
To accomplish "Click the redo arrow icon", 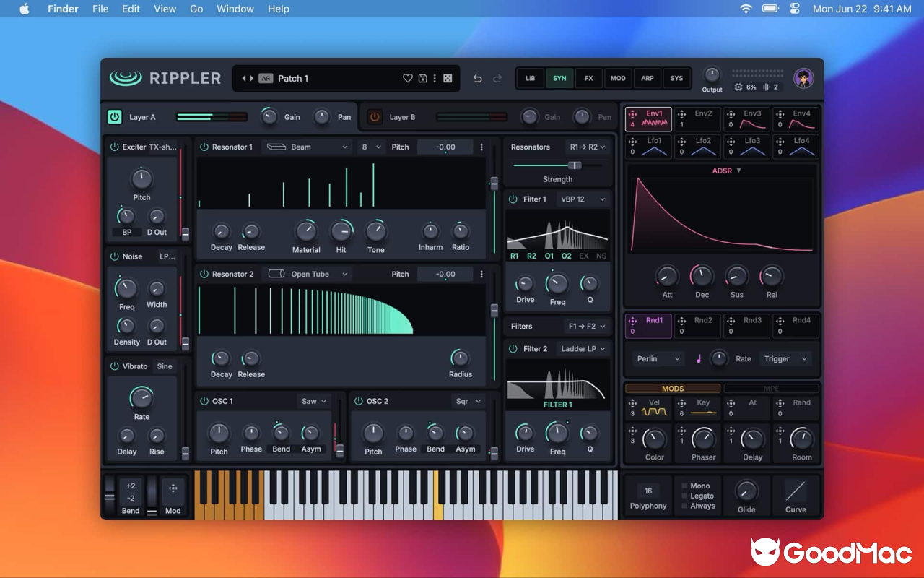I will click(497, 78).
